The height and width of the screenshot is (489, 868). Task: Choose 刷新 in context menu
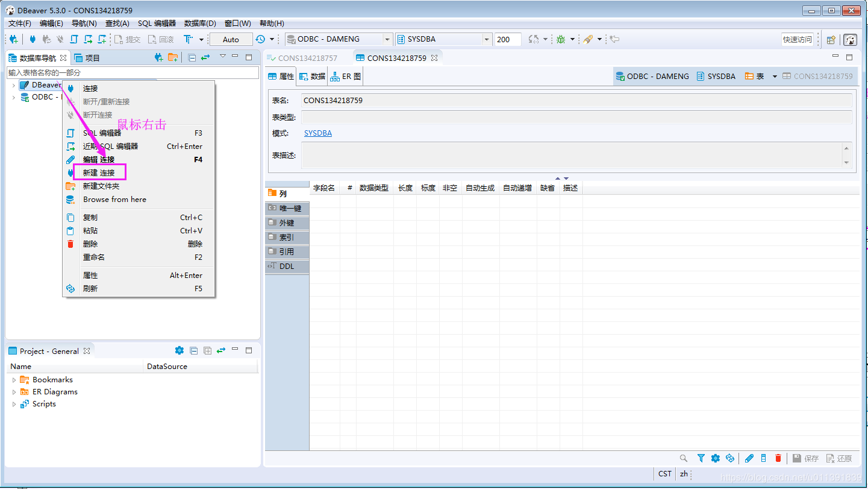click(x=90, y=289)
